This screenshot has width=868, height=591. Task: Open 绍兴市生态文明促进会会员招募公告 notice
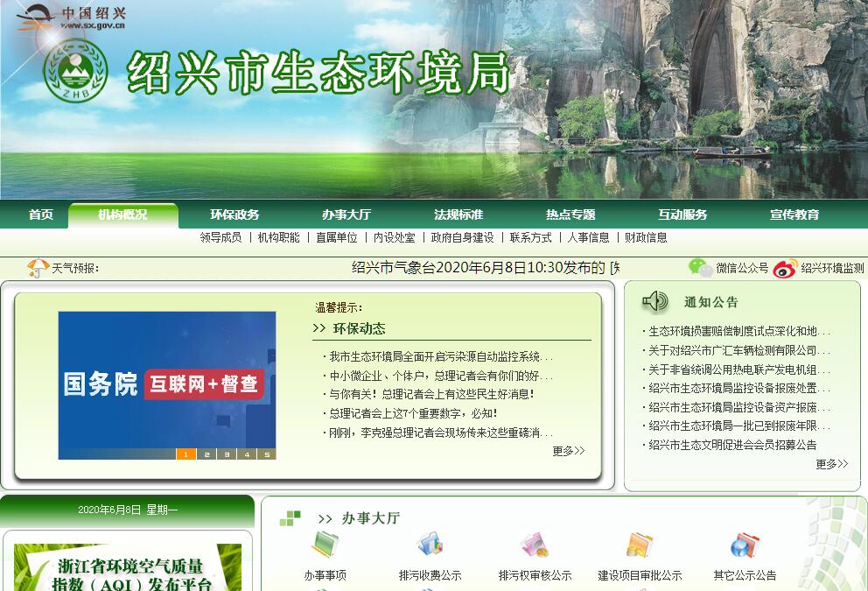click(732, 445)
